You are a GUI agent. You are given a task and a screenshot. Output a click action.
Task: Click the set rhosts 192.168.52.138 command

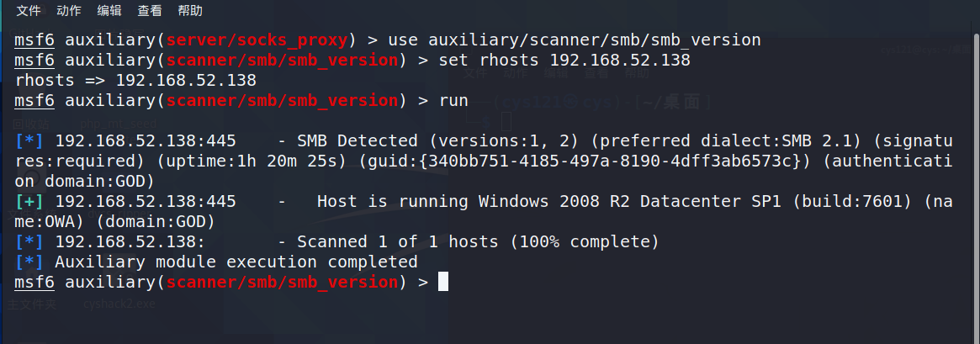(x=564, y=60)
